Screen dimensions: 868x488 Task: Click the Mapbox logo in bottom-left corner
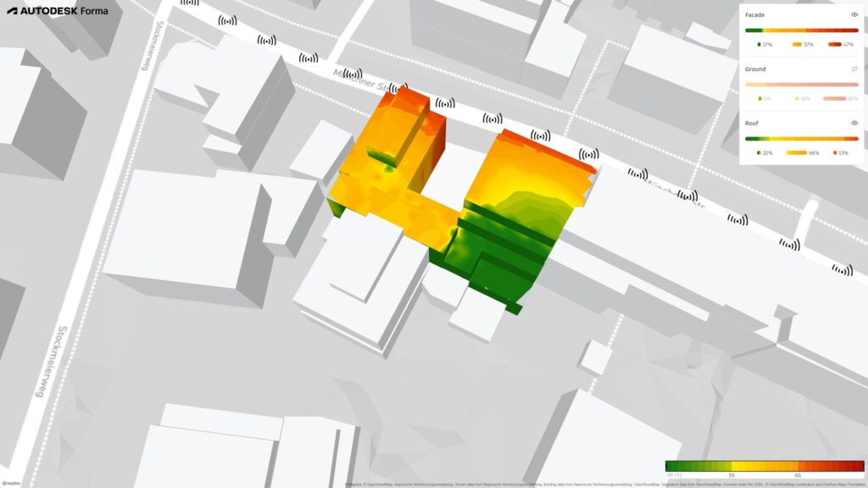pos(10,483)
